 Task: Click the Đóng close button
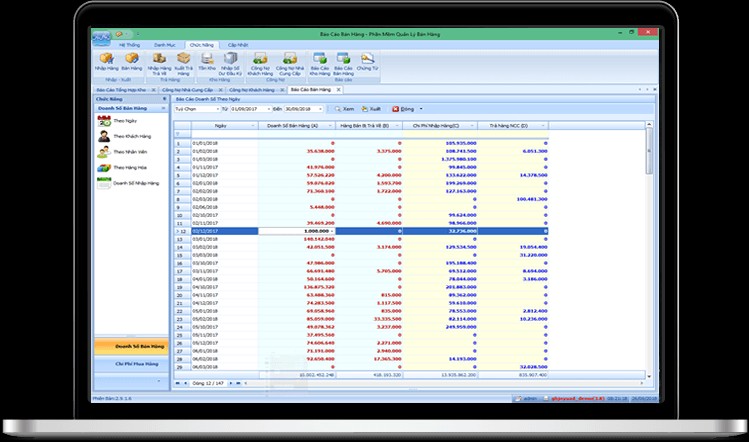coord(403,109)
